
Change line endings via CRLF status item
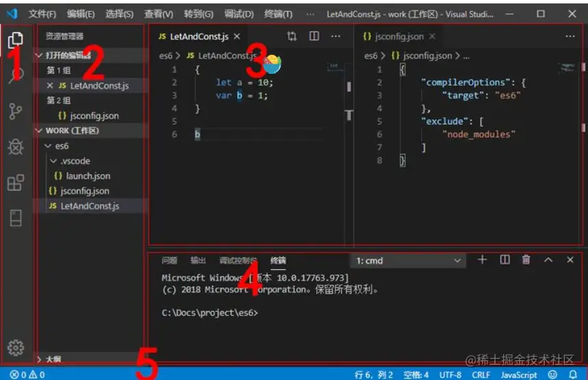click(481, 375)
